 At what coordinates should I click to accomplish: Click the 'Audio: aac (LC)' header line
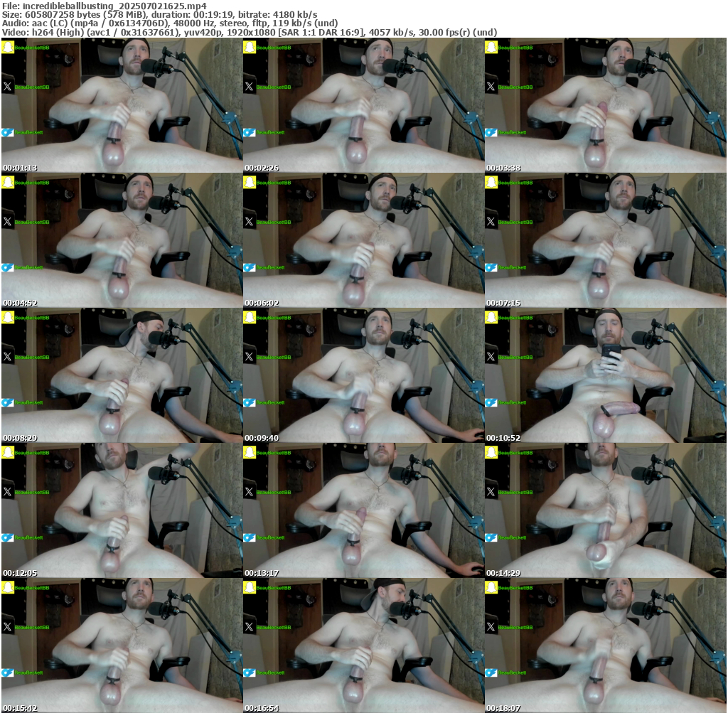170,23
